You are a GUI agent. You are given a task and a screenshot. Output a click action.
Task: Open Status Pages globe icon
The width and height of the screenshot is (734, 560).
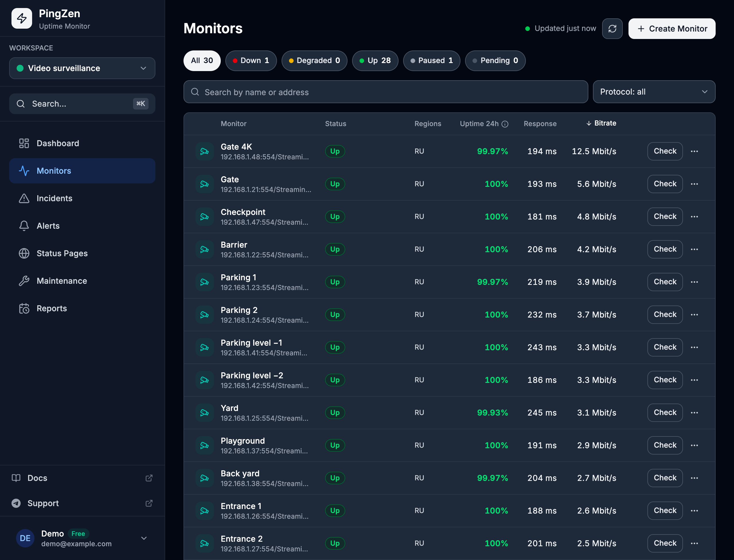tap(24, 253)
